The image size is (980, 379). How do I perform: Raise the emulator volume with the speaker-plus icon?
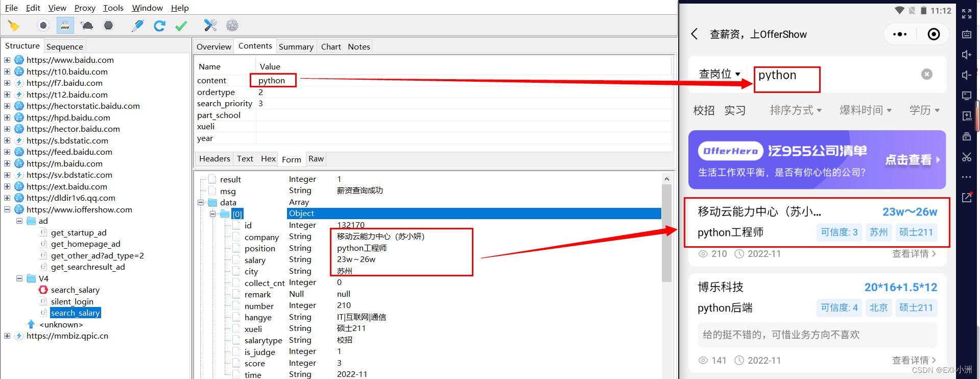click(967, 55)
